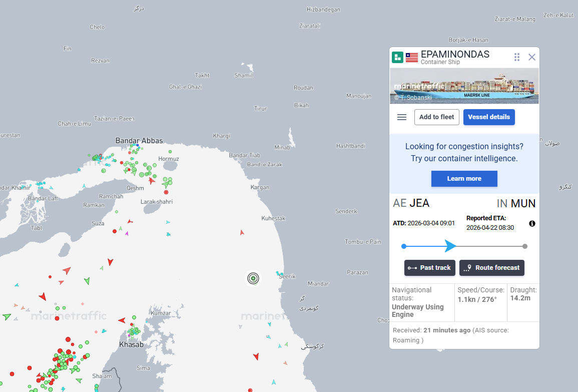Click the Bandar Laft label
This screenshot has width=578, height=392.
pyautogui.click(x=43, y=198)
